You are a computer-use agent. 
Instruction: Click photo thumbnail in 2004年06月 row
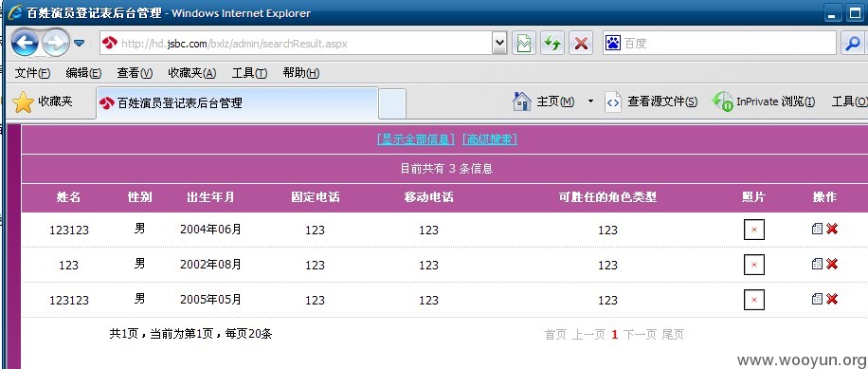tap(754, 230)
